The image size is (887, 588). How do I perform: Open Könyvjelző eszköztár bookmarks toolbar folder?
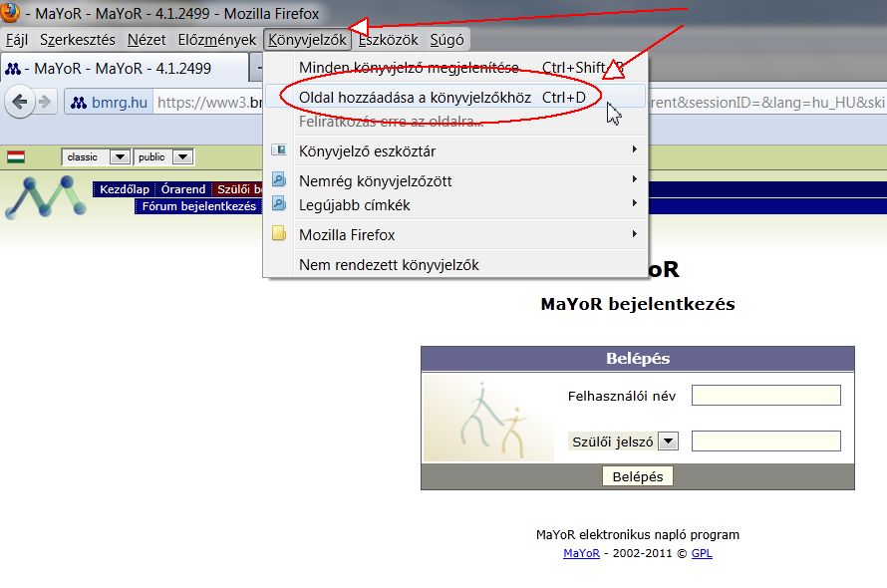click(367, 151)
